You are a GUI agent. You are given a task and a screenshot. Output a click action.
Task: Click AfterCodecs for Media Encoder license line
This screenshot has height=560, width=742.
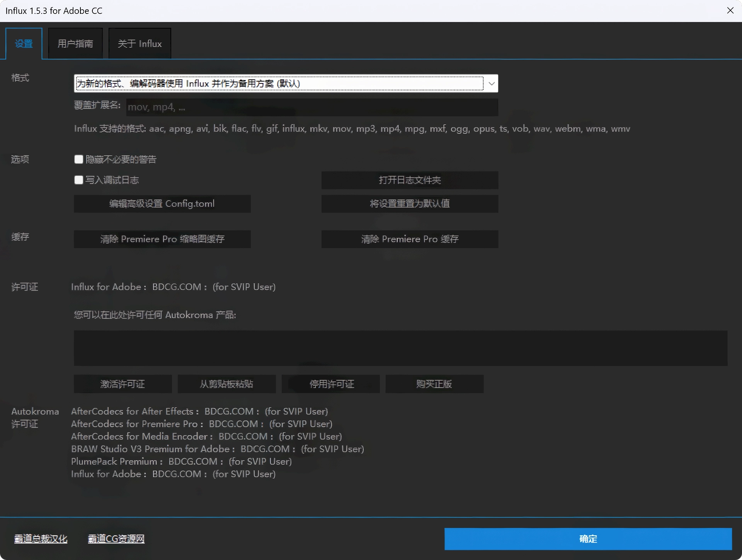(206, 436)
